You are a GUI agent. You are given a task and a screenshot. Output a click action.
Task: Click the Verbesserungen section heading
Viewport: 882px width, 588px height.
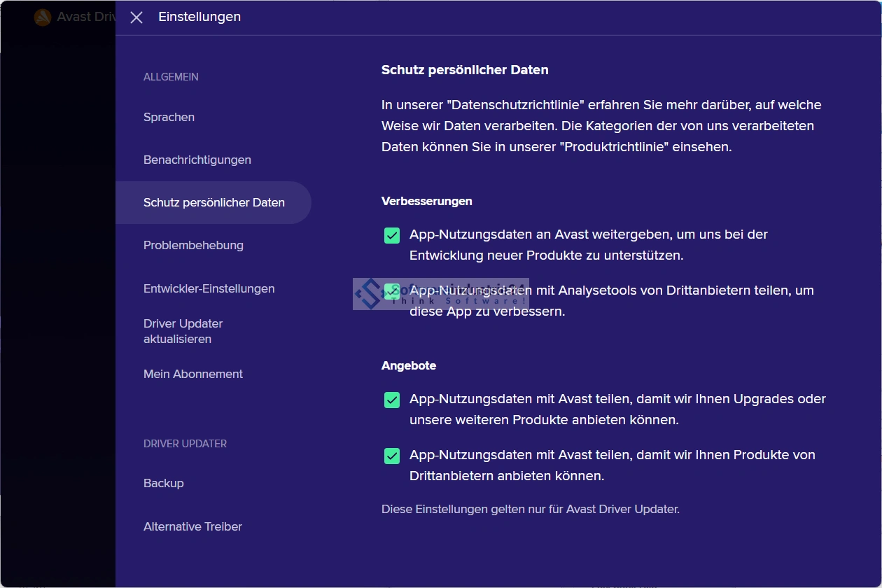tap(426, 201)
